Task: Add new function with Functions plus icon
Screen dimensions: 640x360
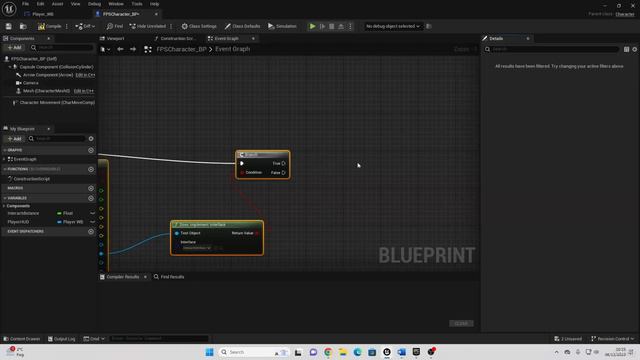Action: click(91, 169)
